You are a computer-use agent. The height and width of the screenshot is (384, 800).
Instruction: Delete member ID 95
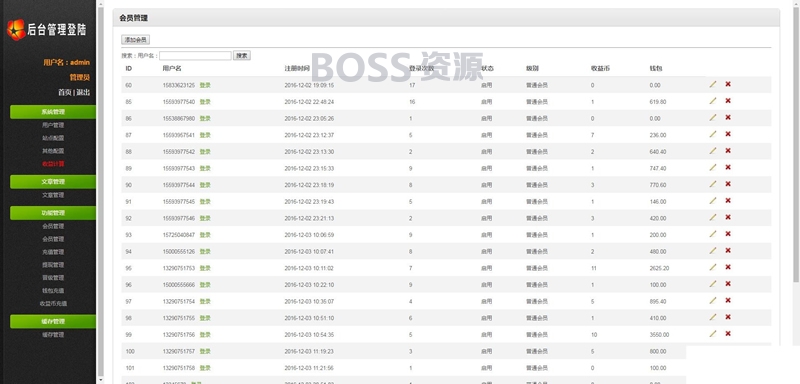coord(728,267)
